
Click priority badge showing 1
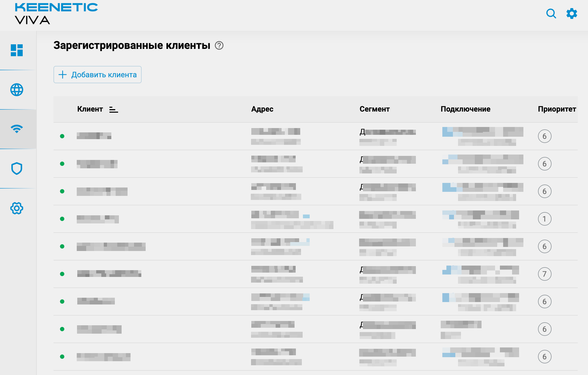544,219
